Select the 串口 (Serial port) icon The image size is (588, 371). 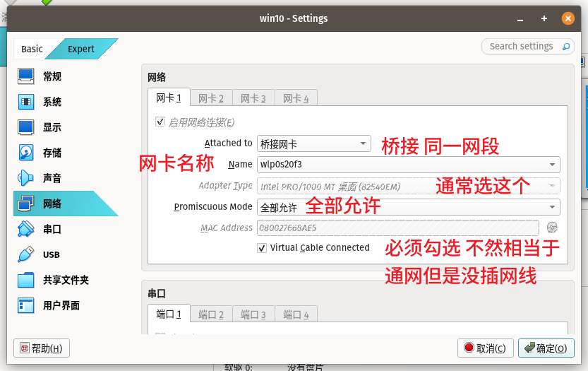point(26,229)
